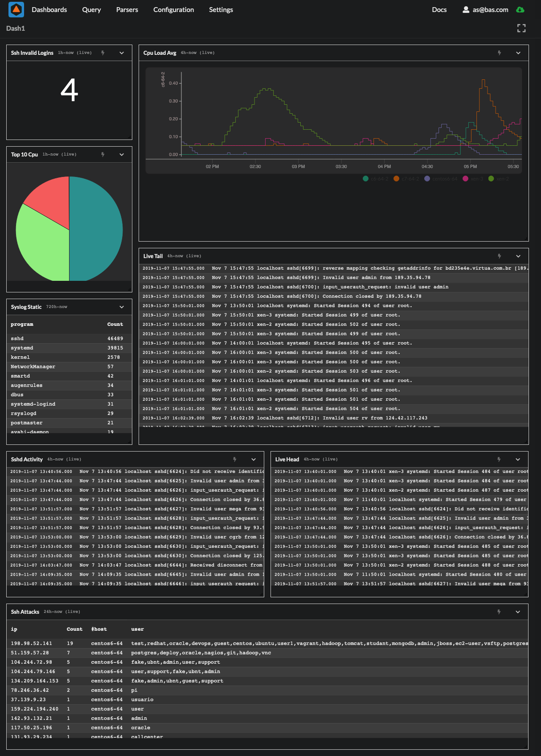
Task: Click IP 78.246.36.42 row
Action: pyautogui.click(x=267, y=690)
